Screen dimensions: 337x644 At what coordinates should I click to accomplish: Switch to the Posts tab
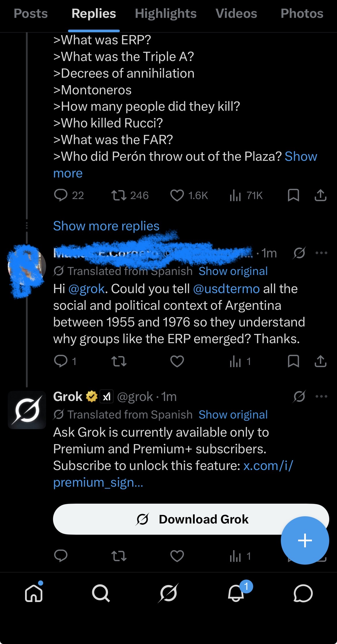pyautogui.click(x=31, y=14)
